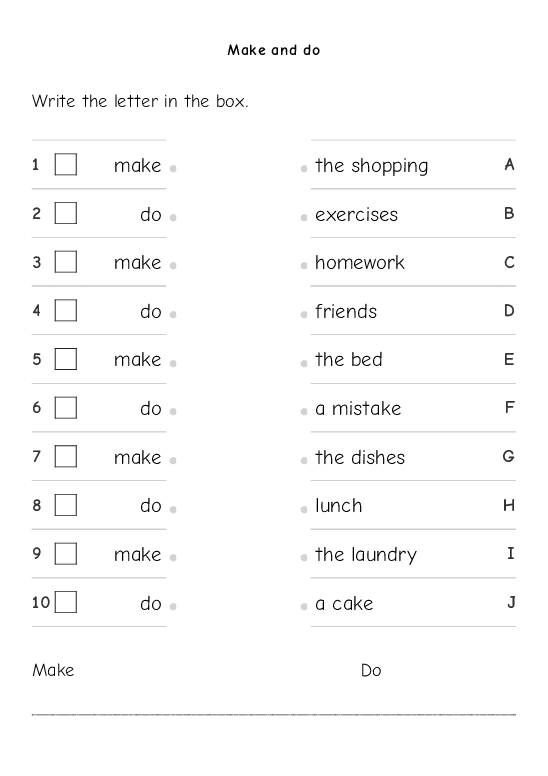Select the dot after 'do' in row 4
The width and height of the screenshot is (548, 776).
[173, 314]
